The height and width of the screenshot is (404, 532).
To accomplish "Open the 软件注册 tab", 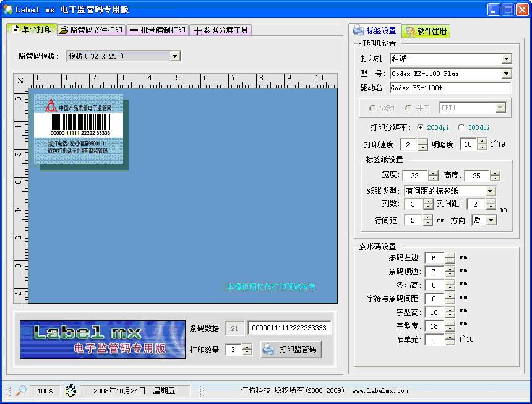I will pyautogui.click(x=426, y=31).
